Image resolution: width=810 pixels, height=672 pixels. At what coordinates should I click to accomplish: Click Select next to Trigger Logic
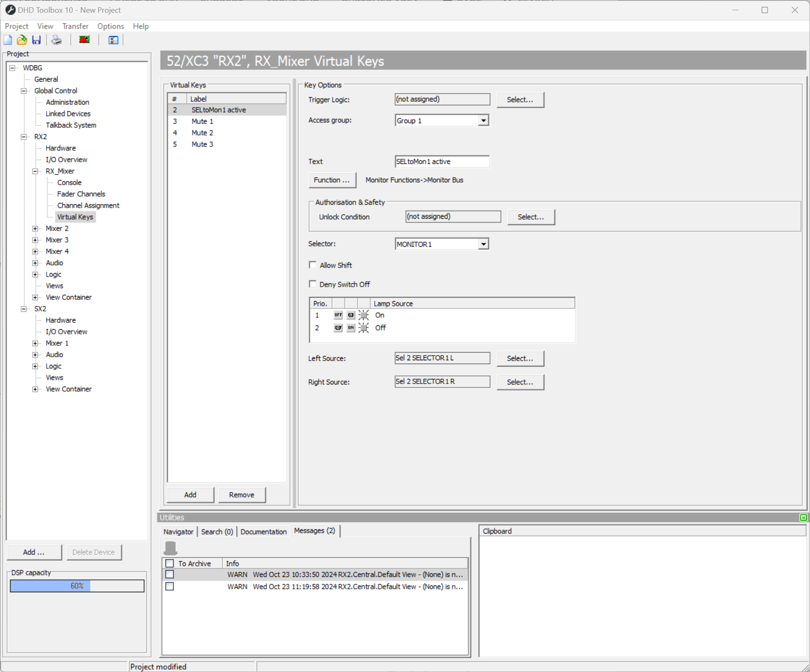pos(520,99)
